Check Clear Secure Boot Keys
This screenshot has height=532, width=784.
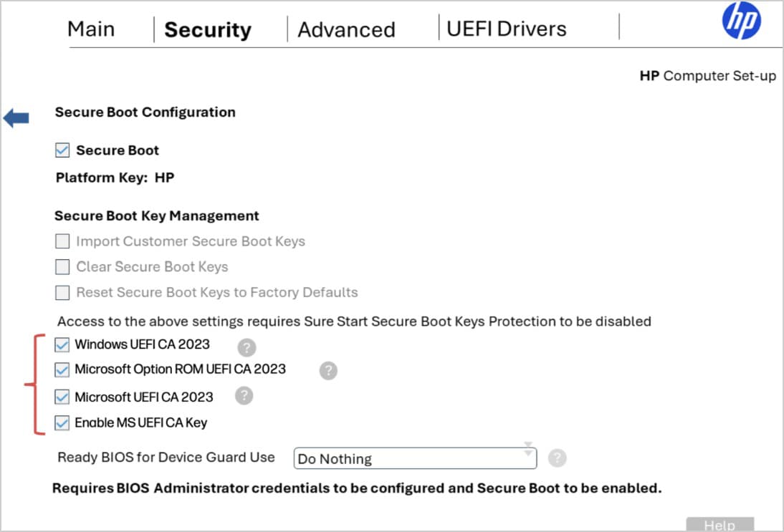pos(62,267)
